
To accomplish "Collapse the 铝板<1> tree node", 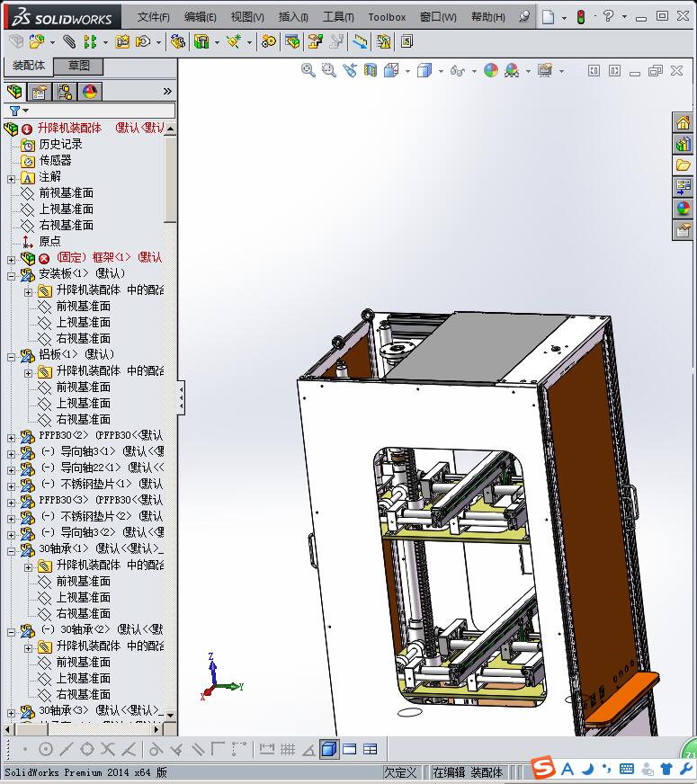I will point(12,357).
